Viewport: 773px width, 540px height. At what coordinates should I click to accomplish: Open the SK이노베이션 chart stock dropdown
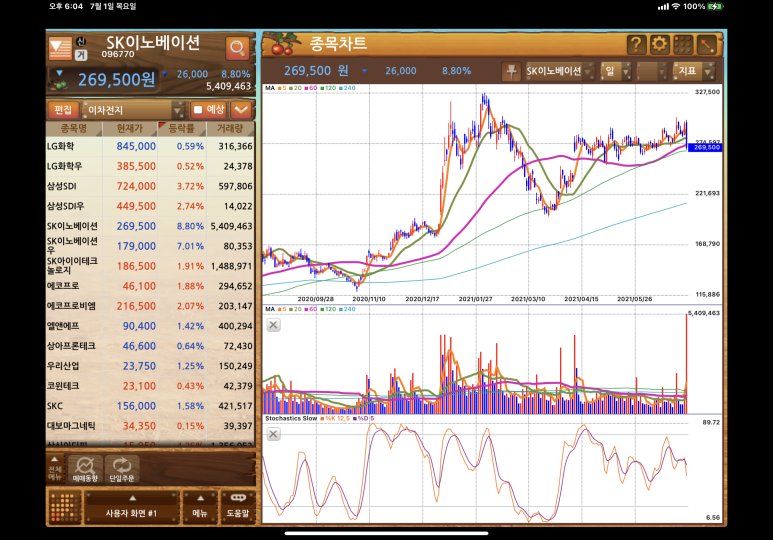click(x=559, y=72)
